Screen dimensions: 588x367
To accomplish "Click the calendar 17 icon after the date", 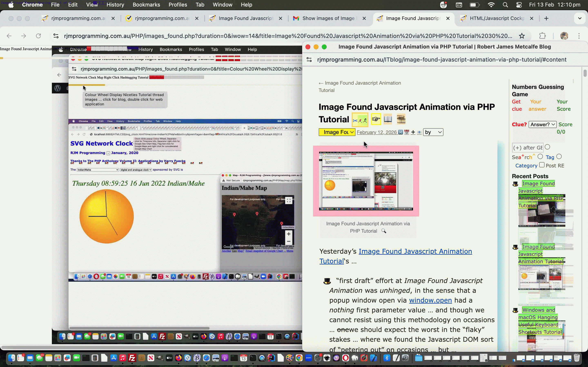I will pyautogui.click(x=407, y=132).
